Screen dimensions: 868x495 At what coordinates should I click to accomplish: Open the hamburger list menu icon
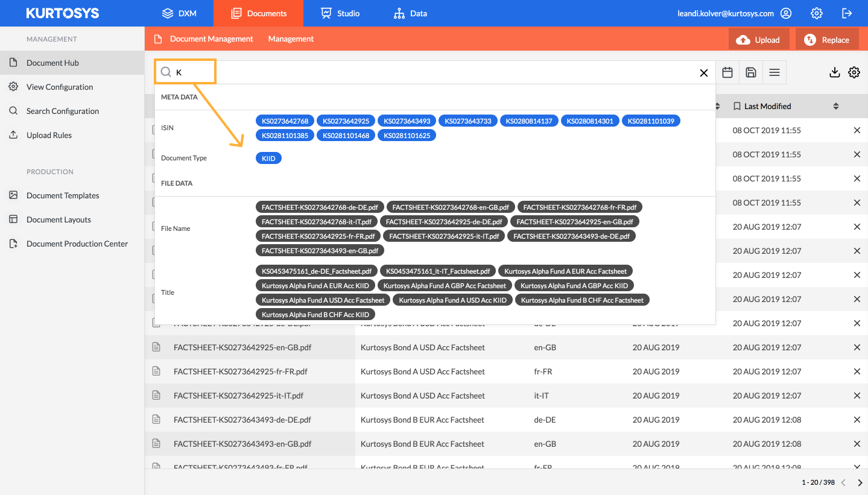(775, 72)
